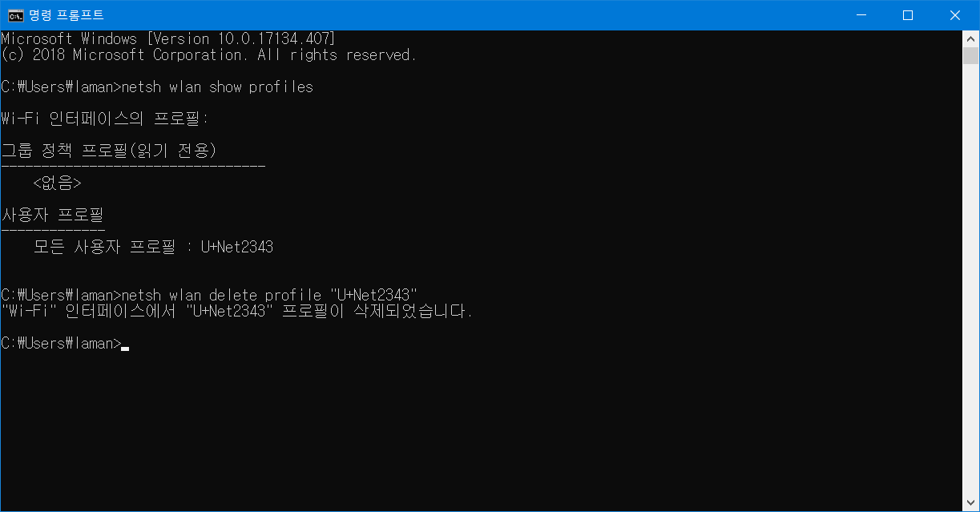This screenshot has width=980, height=512.
Task: Open the Command Prompt system menu icon
Action: click(15, 15)
